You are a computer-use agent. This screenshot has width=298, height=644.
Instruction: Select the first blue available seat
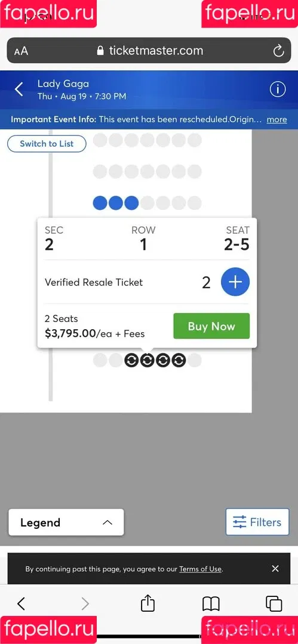100,203
